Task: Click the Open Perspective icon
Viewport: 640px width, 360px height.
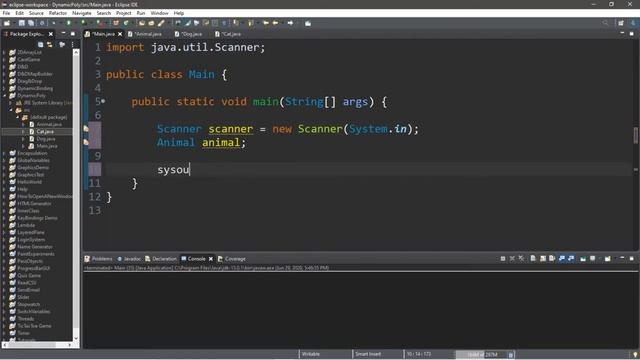Action: (x=621, y=23)
